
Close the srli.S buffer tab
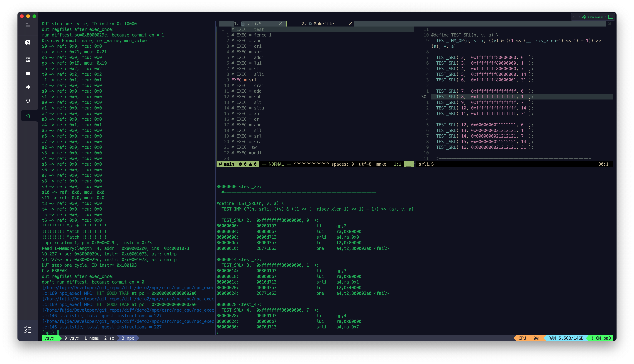(x=280, y=24)
